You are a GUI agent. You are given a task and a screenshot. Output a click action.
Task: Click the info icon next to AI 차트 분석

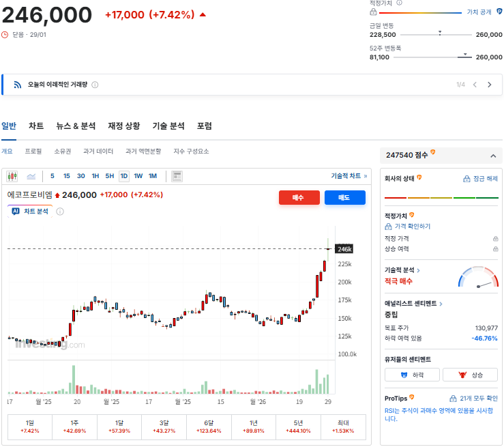(60, 212)
